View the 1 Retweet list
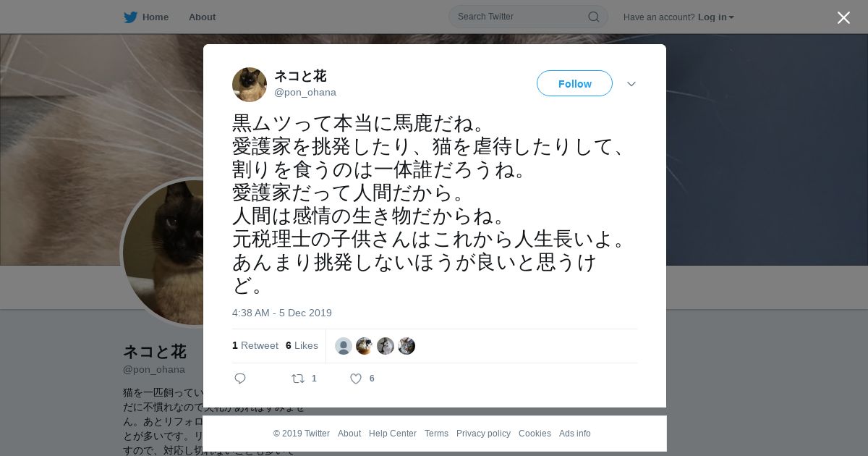The image size is (868, 456). [255, 346]
